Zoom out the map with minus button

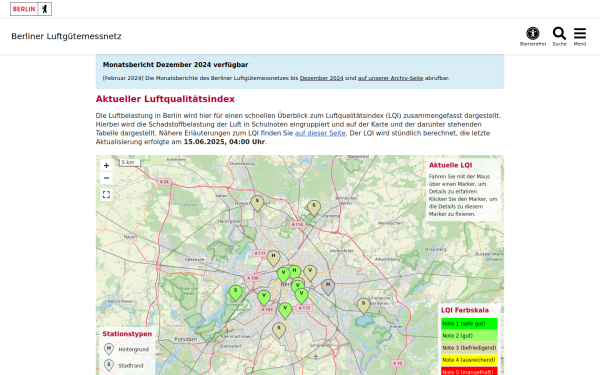(x=106, y=178)
